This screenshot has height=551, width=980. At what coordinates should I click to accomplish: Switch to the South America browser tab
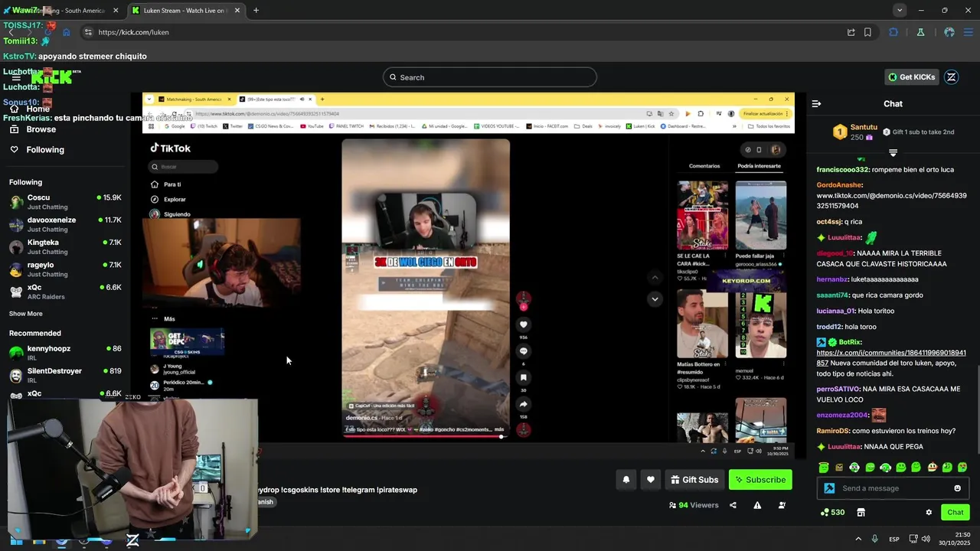pos(63,11)
